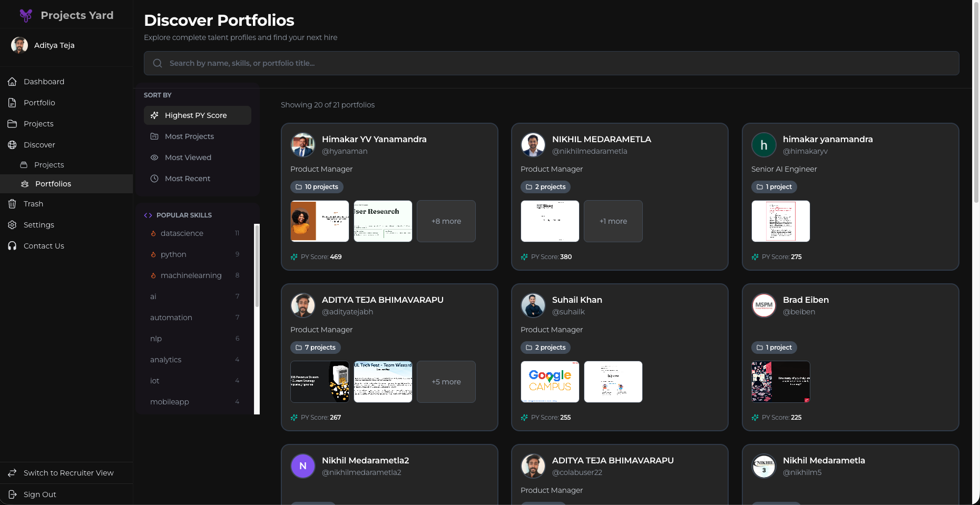Select Portfolios sub-item under Discover

click(x=66, y=184)
